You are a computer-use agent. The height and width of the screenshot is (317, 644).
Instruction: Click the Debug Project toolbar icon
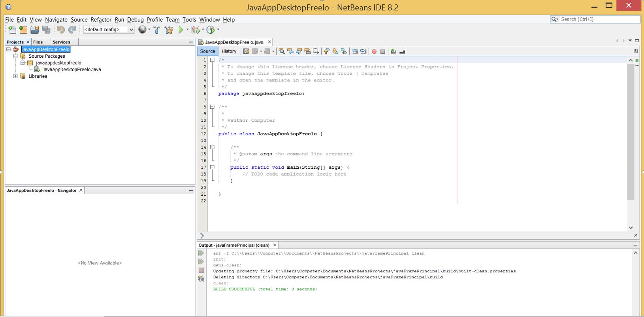pos(196,30)
